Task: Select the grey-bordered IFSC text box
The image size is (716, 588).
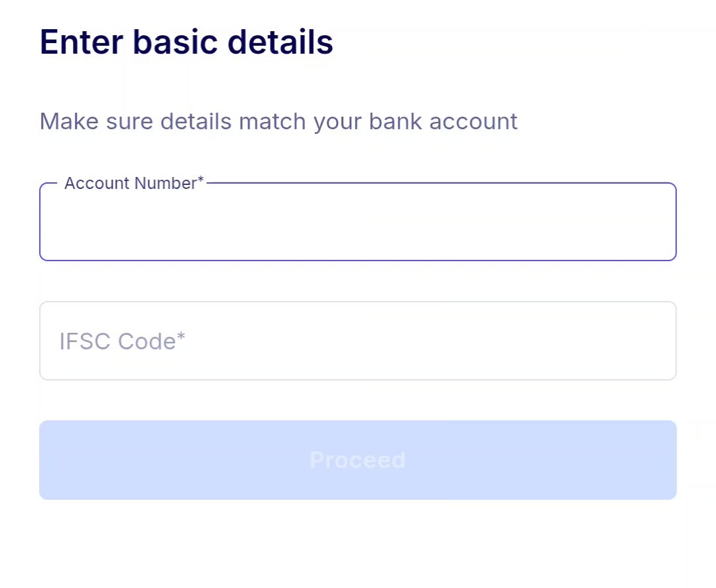Action: pyautogui.click(x=358, y=341)
